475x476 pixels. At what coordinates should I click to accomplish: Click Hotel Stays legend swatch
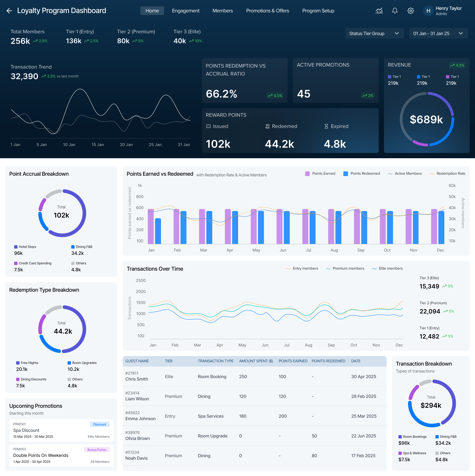(x=16, y=247)
